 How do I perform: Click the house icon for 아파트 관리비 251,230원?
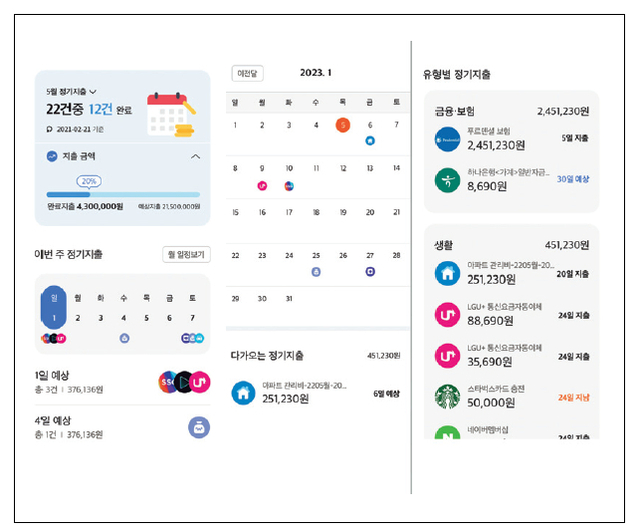(x=447, y=274)
